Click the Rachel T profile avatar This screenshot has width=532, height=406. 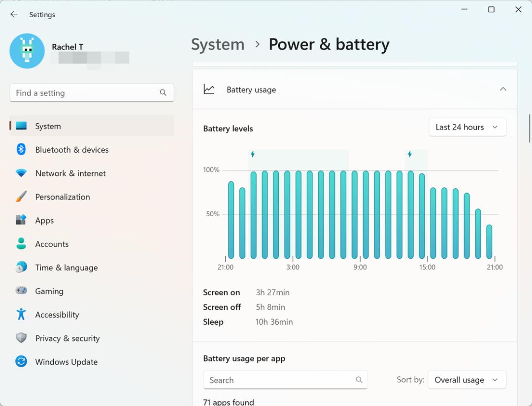point(27,51)
